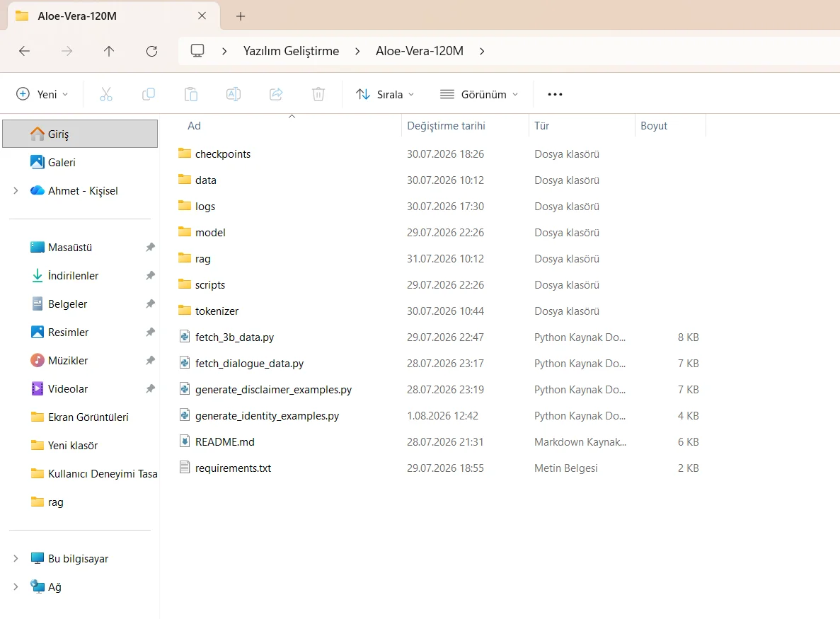
Task: Open Masaüstü in sidebar
Action: [80, 248]
